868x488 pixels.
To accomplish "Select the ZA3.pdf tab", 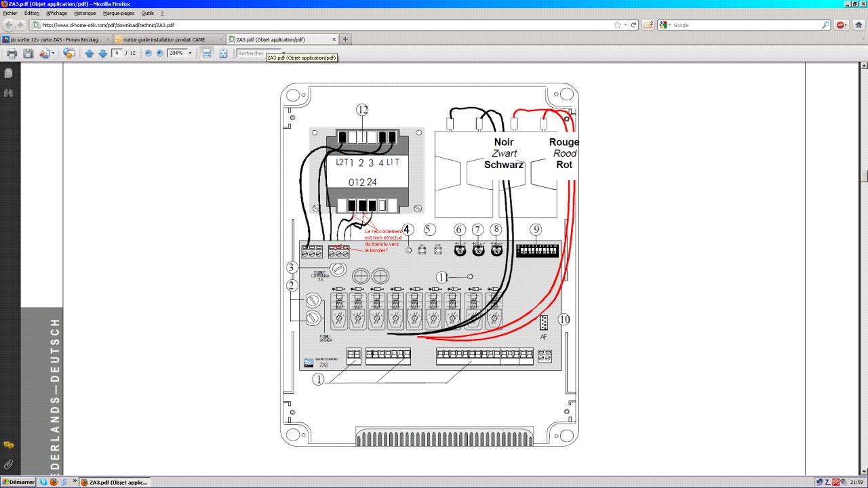I will pos(282,39).
